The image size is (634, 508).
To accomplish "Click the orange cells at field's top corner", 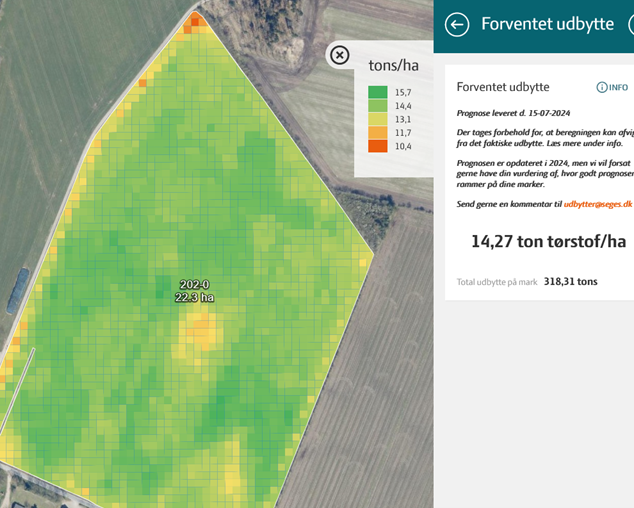I will 197,19.
